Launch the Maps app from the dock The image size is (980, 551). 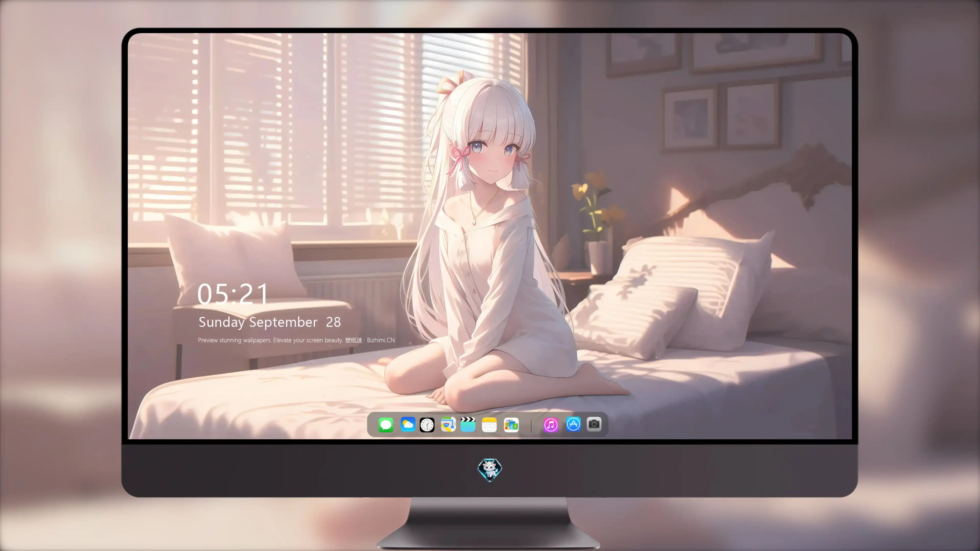[x=448, y=424]
